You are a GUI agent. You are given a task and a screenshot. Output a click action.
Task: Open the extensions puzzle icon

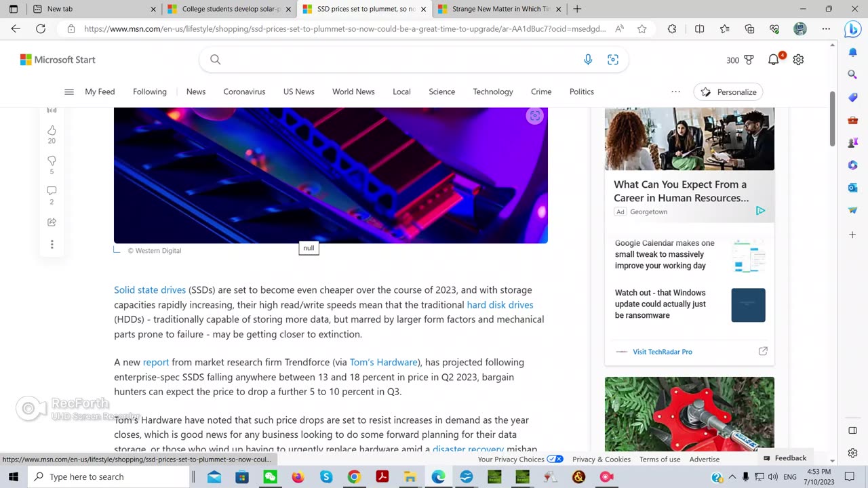click(x=672, y=29)
